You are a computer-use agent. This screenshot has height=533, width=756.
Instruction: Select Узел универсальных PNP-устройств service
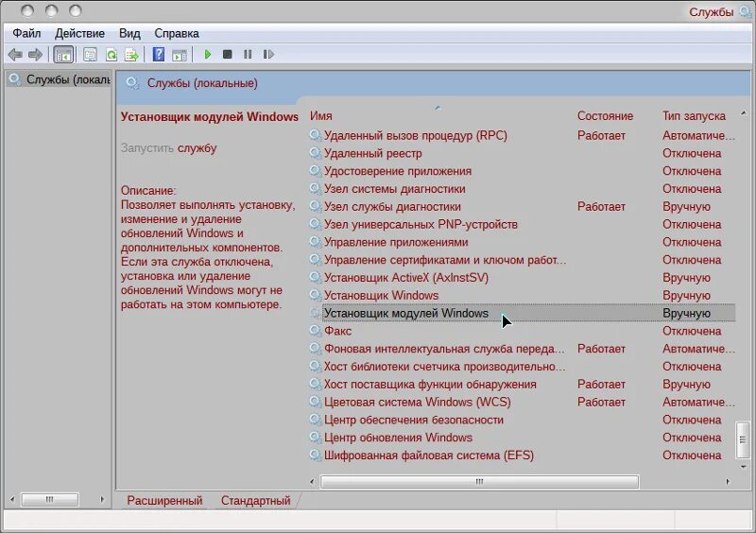(522, 225)
